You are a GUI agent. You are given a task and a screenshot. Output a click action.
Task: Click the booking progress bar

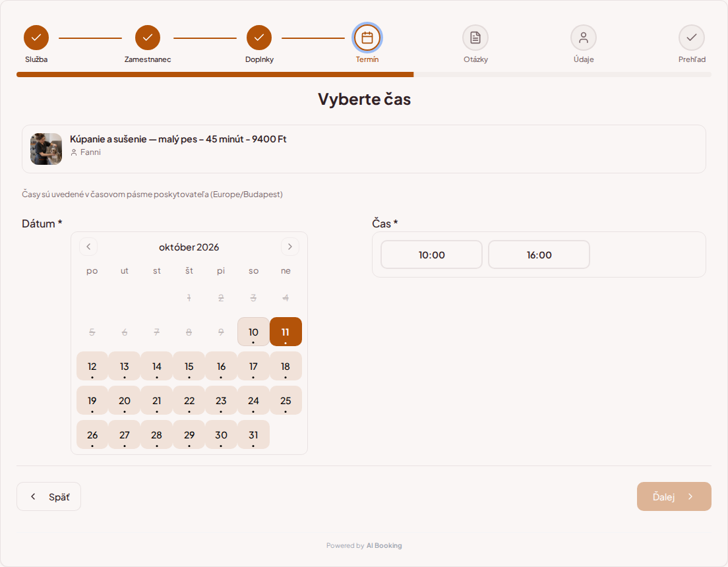coord(364,75)
